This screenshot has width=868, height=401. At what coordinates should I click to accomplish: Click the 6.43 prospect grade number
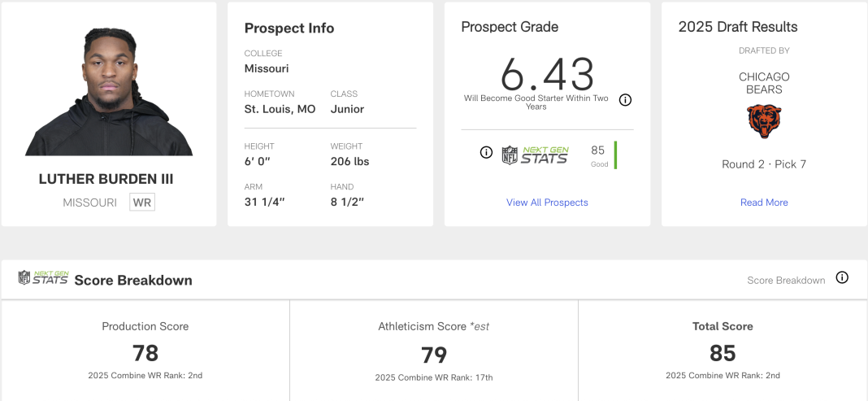pos(547,74)
